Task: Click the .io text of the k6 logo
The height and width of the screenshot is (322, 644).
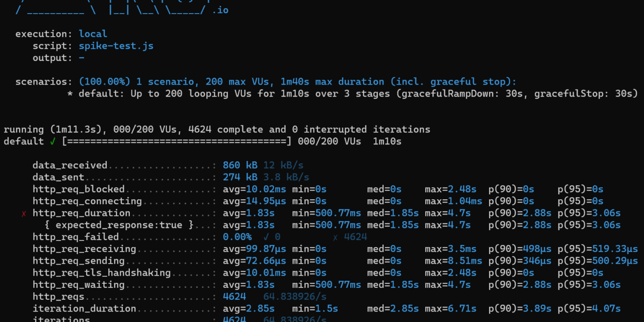Action: (220, 10)
